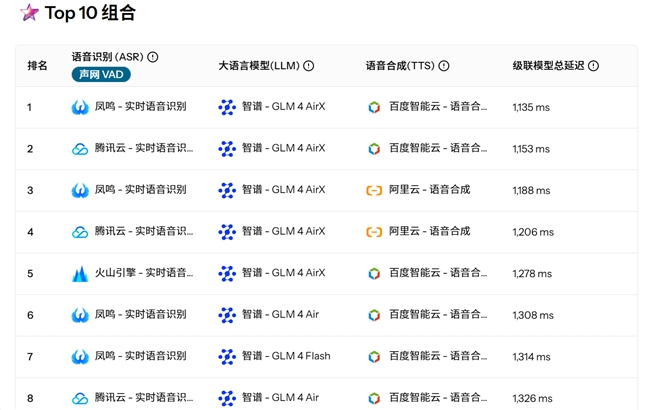This screenshot has height=410, width=650.
Task: Select the 1,308 ms latency value
Action: click(533, 315)
